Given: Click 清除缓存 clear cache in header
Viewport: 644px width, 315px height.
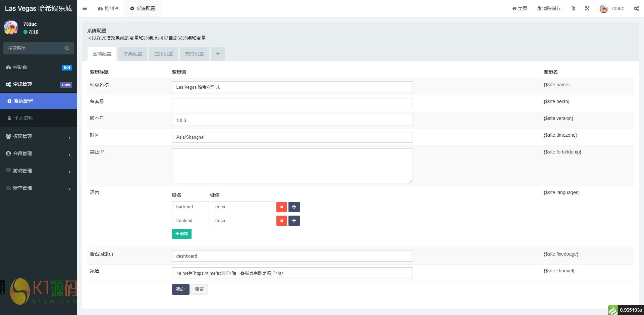Looking at the screenshot, I should coord(549,8).
